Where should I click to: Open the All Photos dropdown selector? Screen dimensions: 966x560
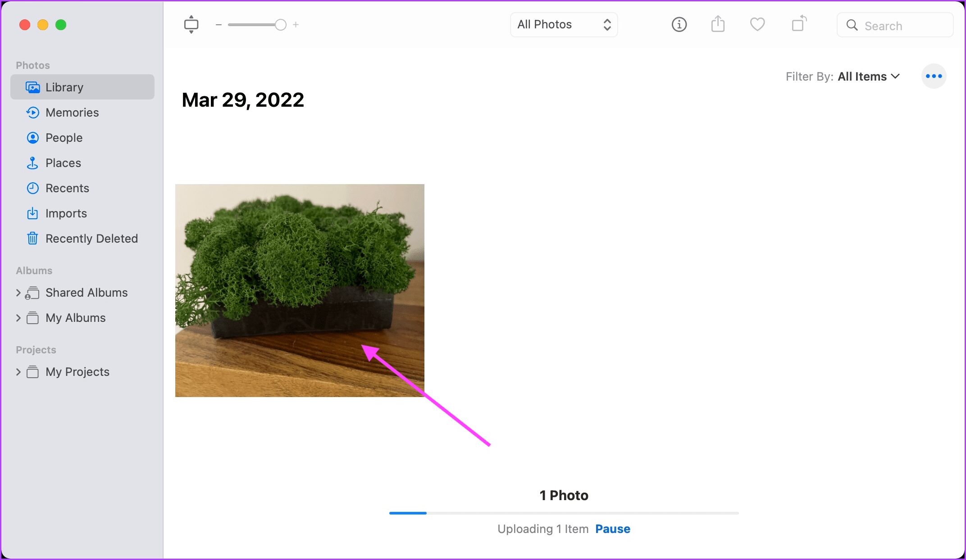563,25
